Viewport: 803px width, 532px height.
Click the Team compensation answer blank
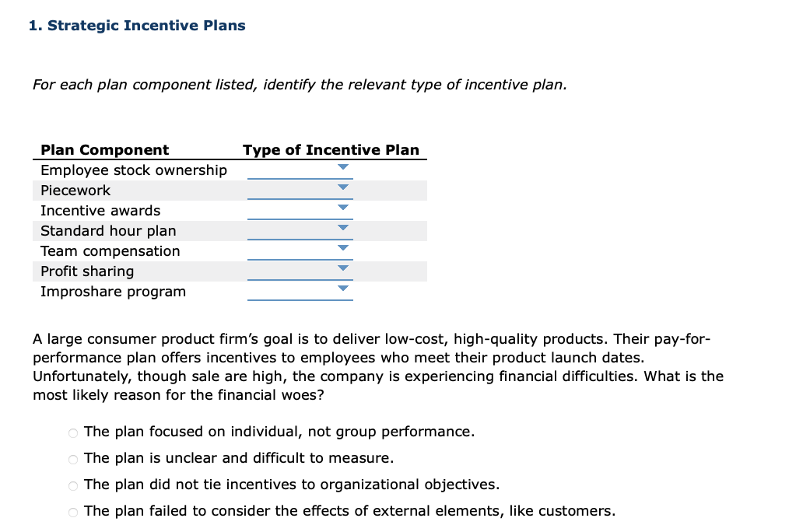pyautogui.click(x=300, y=254)
